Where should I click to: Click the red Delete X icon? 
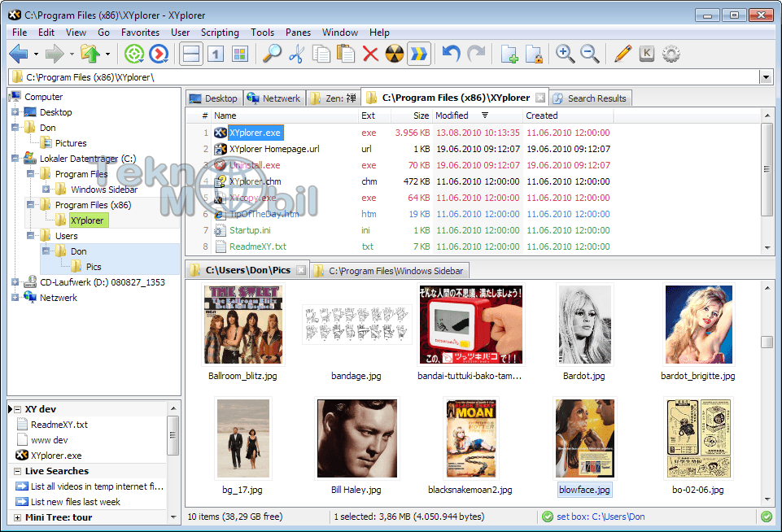tap(370, 54)
